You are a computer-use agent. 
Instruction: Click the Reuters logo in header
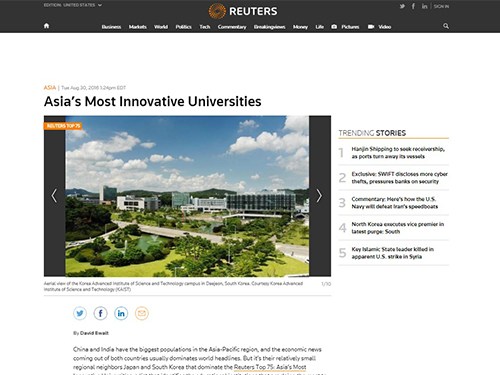point(243,11)
